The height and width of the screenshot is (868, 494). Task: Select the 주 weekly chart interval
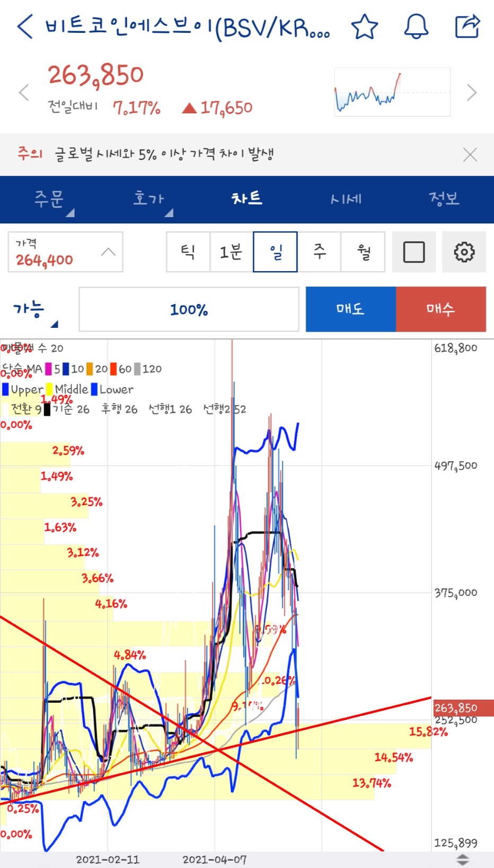319,252
